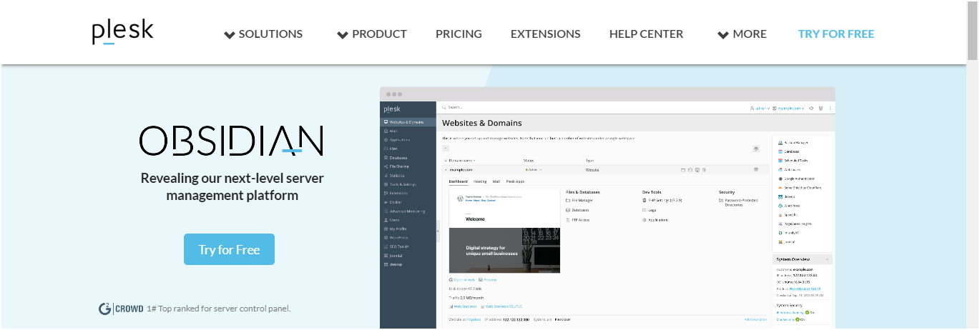
Task: Open Advanced Monitoring in the sidebar
Action: point(405,211)
